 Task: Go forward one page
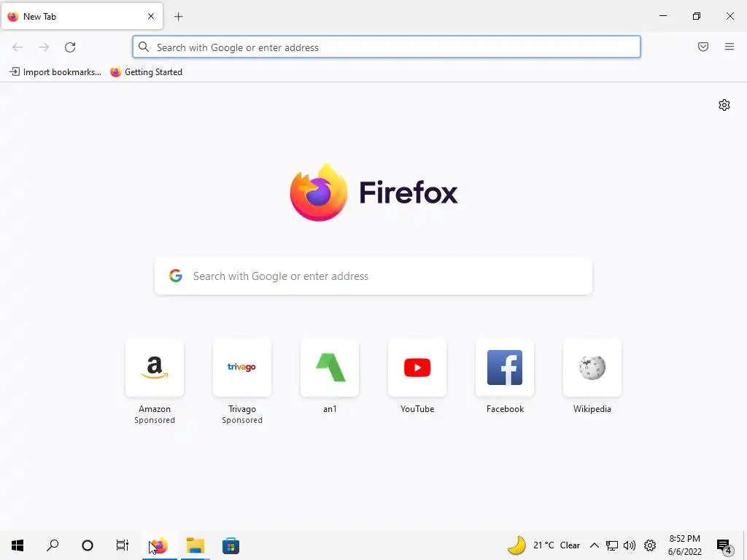point(44,47)
